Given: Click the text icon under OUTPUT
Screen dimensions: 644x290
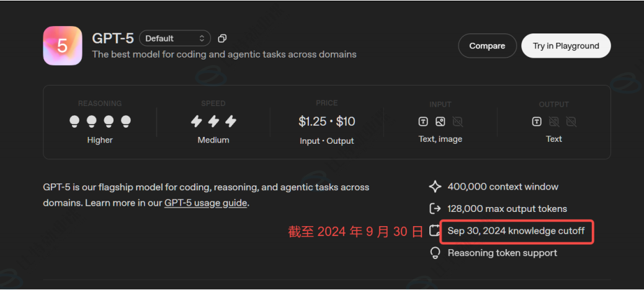Looking at the screenshot, I should pyautogui.click(x=537, y=122).
